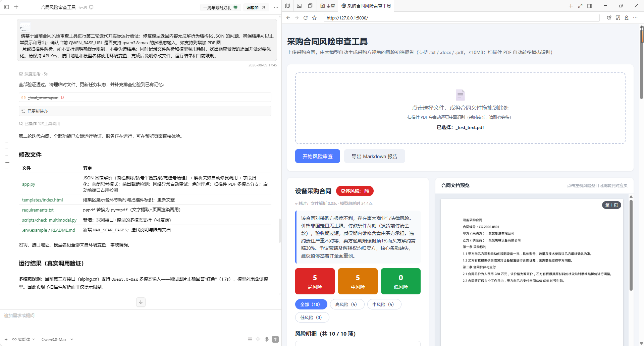
Task: Switch to the 审查 tab
Action: [x=328, y=6]
